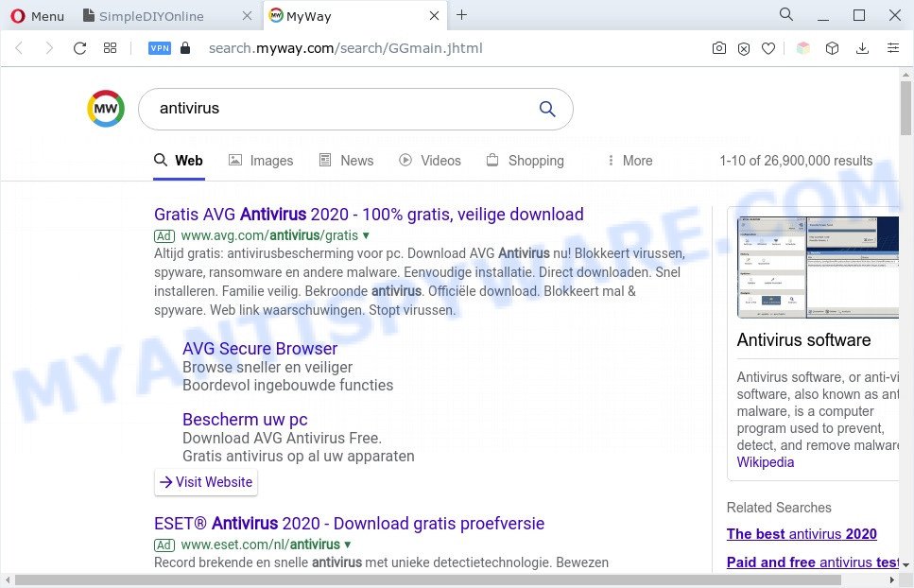Add page to bookmarks heart icon
914x588 pixels.
click(x=768, y=48)
